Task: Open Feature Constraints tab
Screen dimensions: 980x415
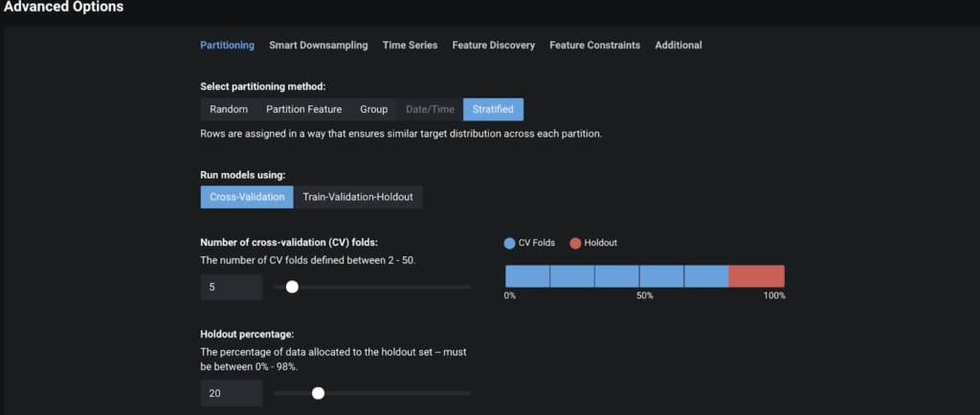Action: coord(594,45)
